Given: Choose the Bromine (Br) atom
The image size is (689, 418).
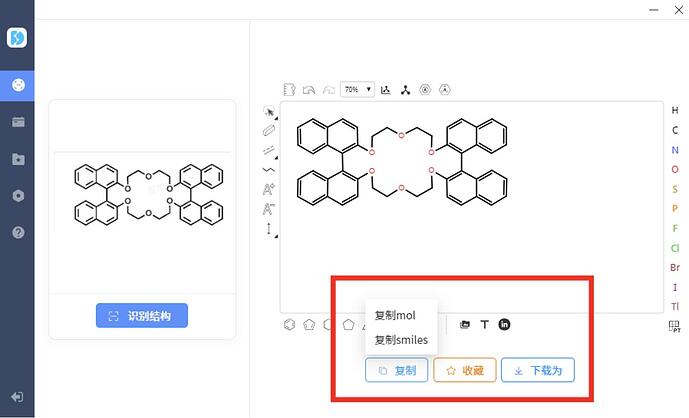Looking at the screenshot, I should tap(675, 267).
